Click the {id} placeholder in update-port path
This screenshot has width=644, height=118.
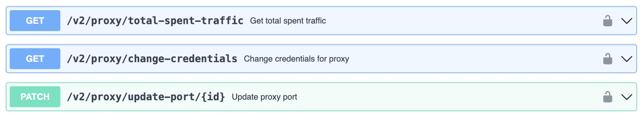pyautogui.click(x=213, y=97)
